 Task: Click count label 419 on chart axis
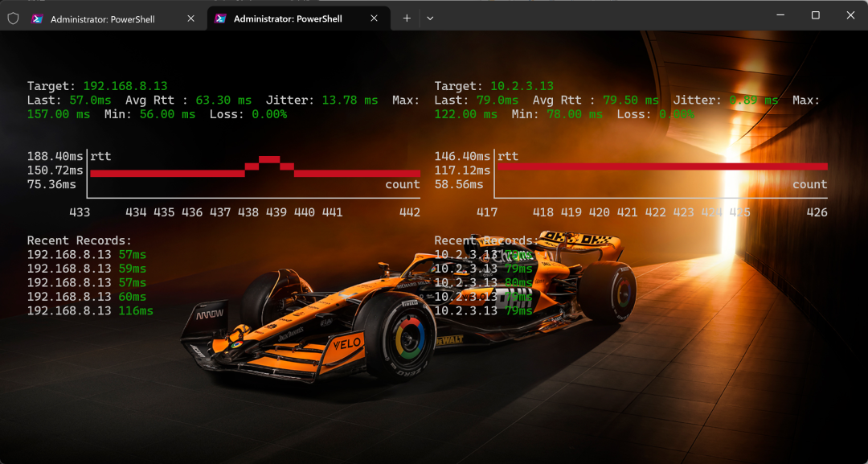coord(571,212)
